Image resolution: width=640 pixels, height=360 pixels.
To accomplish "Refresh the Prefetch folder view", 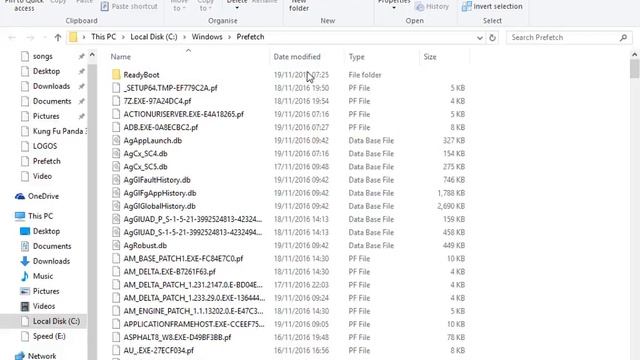I will click(493, 38).
